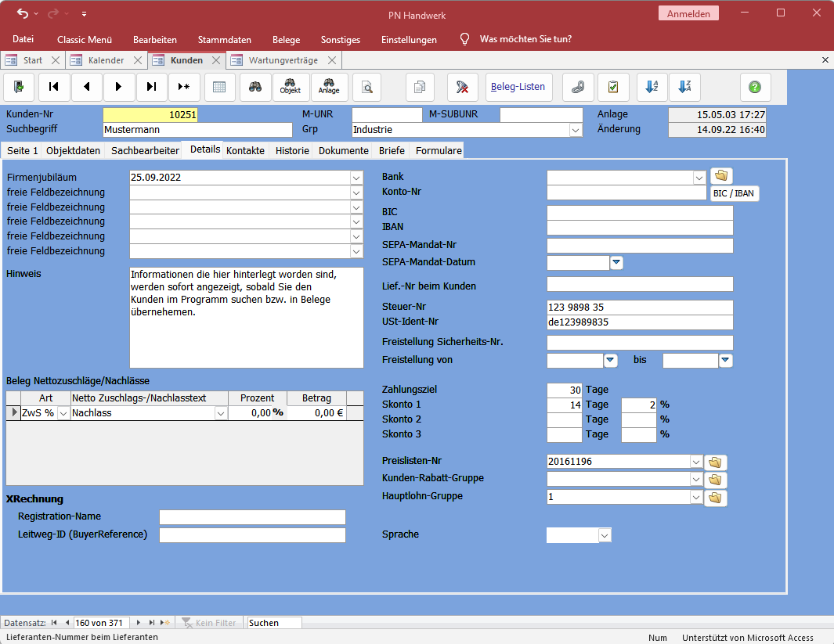Open folder icon next to Preislisten-Nr
834x644 pixels.
coord(716,462)
